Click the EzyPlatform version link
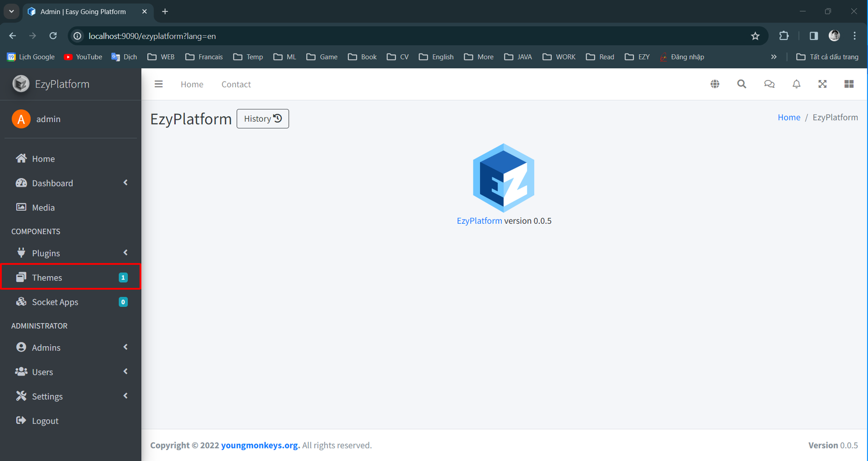This screenshot has width=868, height=461. (479, 221)
